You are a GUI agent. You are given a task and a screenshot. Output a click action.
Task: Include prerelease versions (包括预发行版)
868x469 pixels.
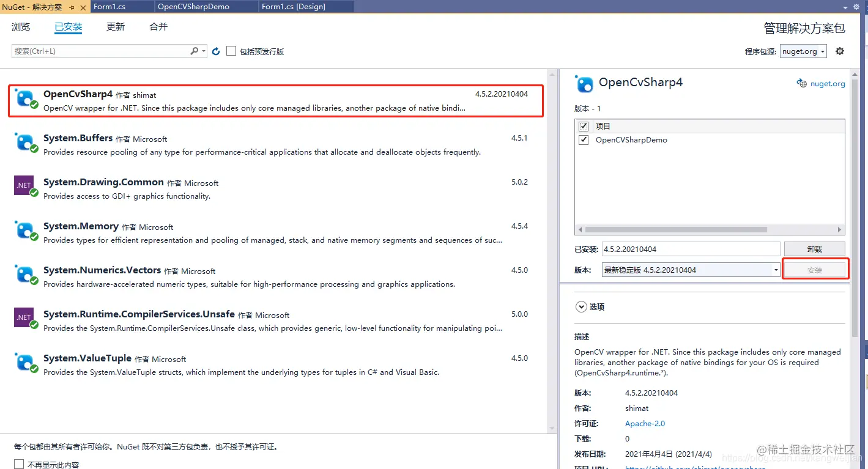coord(231,51)
